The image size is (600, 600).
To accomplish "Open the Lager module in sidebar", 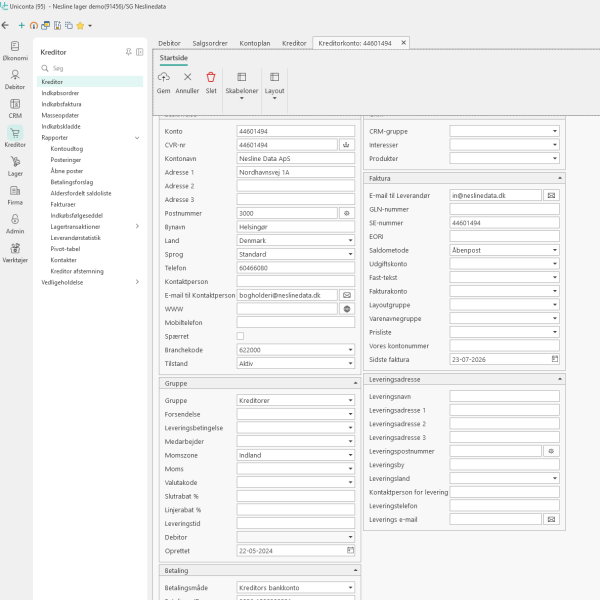I will [x=15, y=166].
